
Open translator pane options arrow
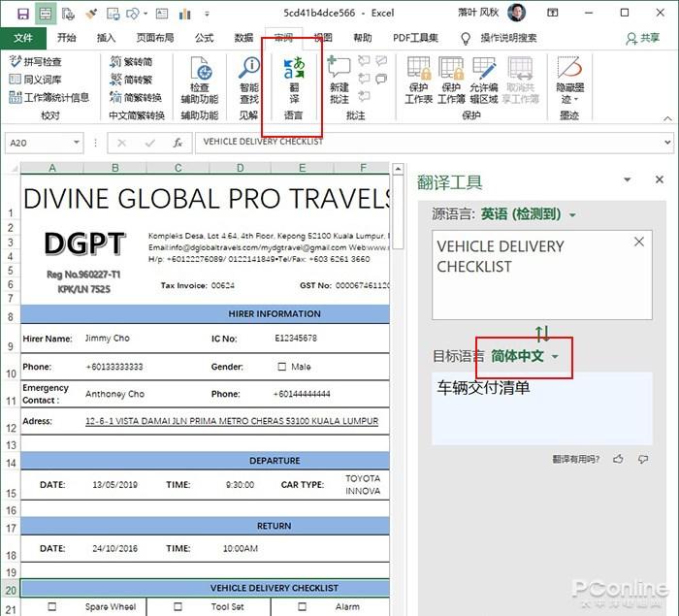pos(627,179)
